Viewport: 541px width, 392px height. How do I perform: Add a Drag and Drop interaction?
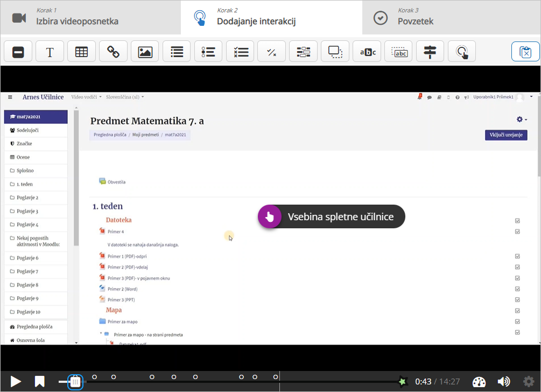coord(335,51)
